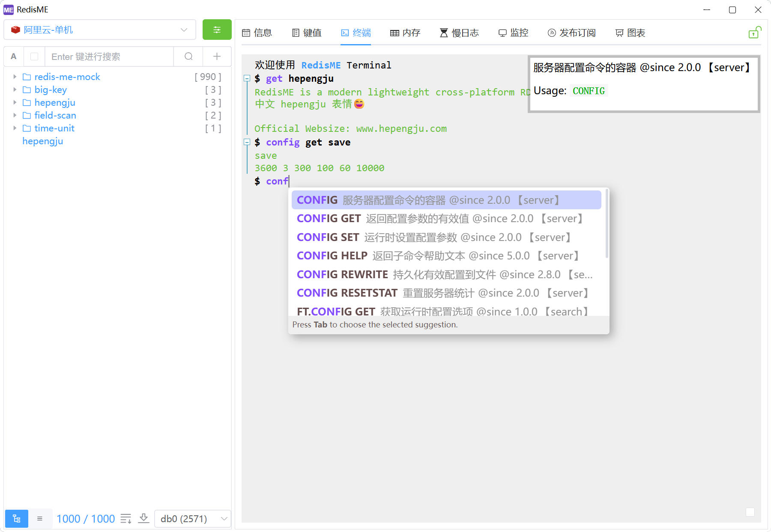771x532 pixels.
Task: Click the search magnifier icon
Action: pyautogui.click(x=188, y=56)
